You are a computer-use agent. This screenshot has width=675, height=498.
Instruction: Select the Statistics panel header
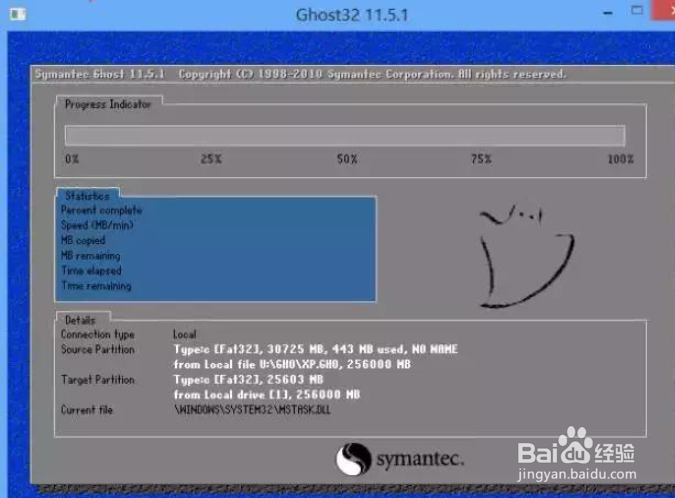pyautogui.click(x=87, y=196)
